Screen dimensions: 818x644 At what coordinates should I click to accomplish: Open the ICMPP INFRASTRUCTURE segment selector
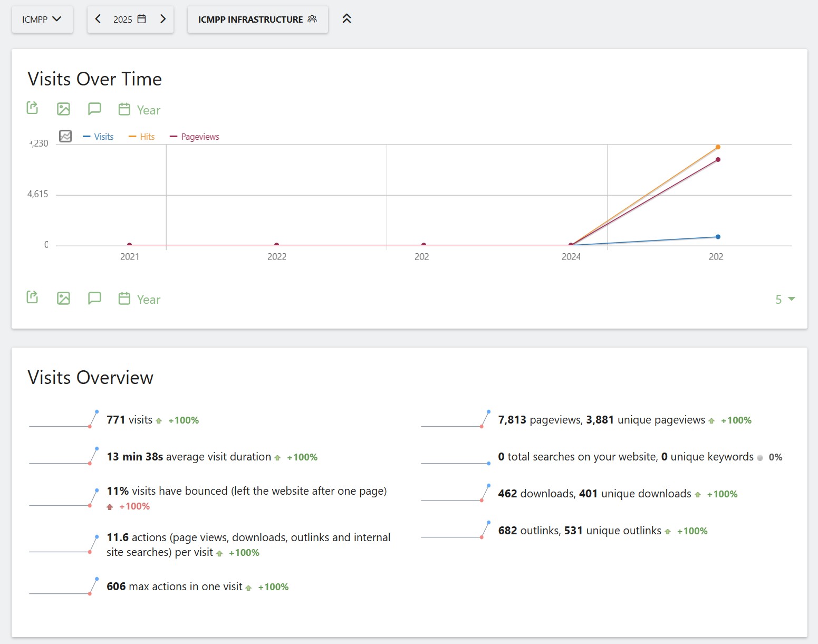point(257,20)
